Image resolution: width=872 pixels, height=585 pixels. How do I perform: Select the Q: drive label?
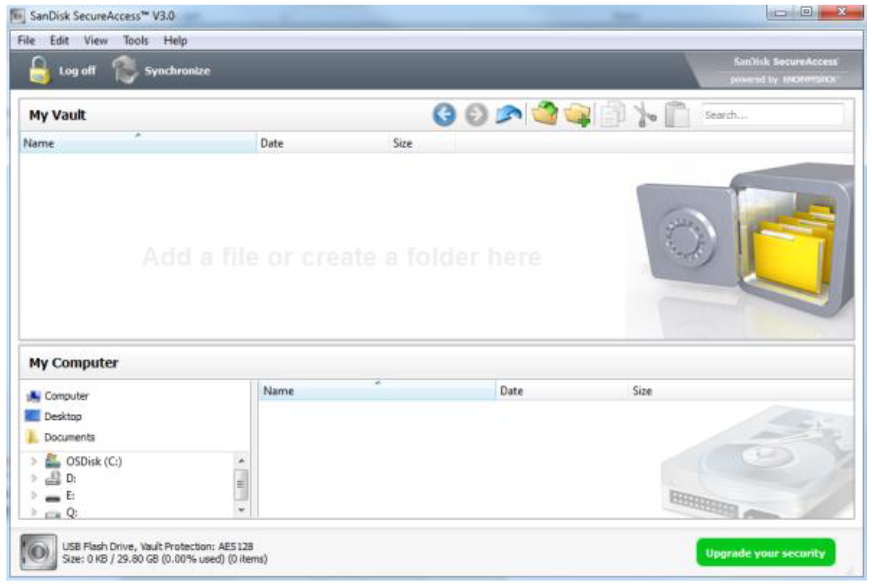[72, 512]
